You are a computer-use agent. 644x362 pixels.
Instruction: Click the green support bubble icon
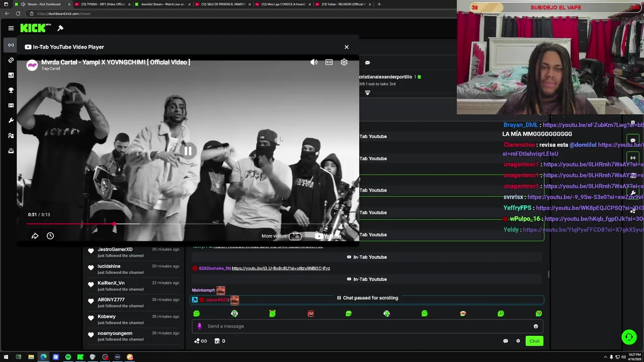tap(629, 337)
